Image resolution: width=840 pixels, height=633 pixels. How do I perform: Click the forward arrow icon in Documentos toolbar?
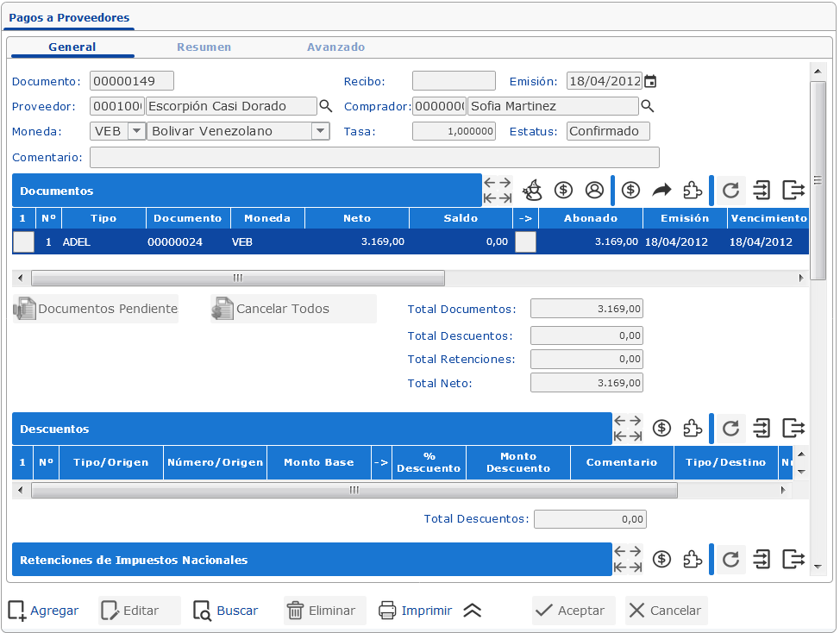coord(661,190)
